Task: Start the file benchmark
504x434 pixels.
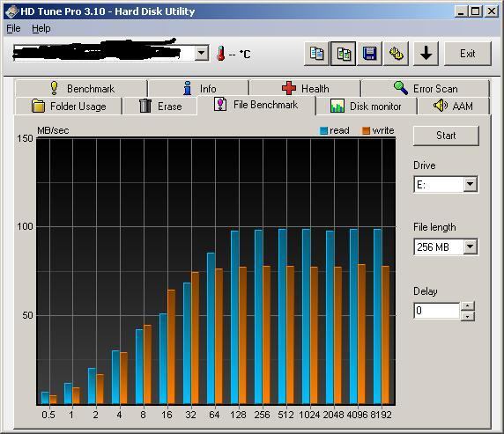Action: [x=446, y=136]
